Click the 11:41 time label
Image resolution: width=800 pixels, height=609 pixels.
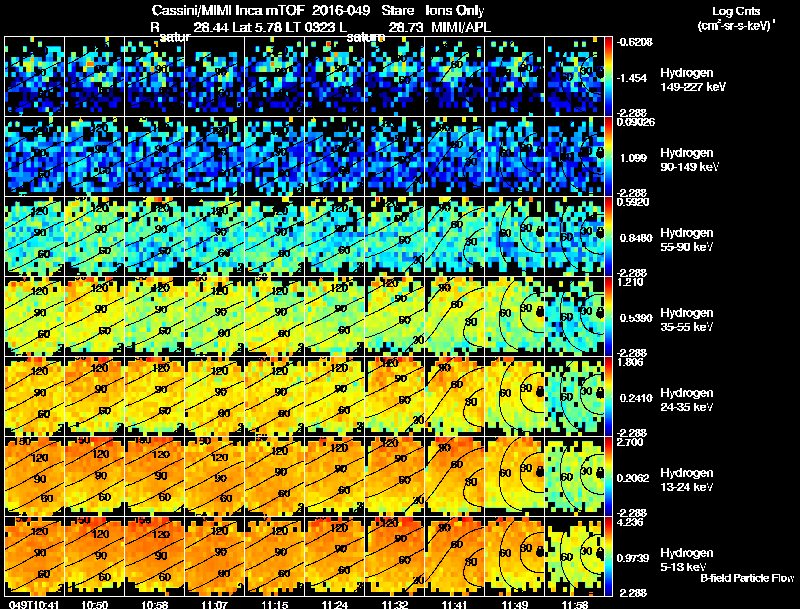[455, 604]
